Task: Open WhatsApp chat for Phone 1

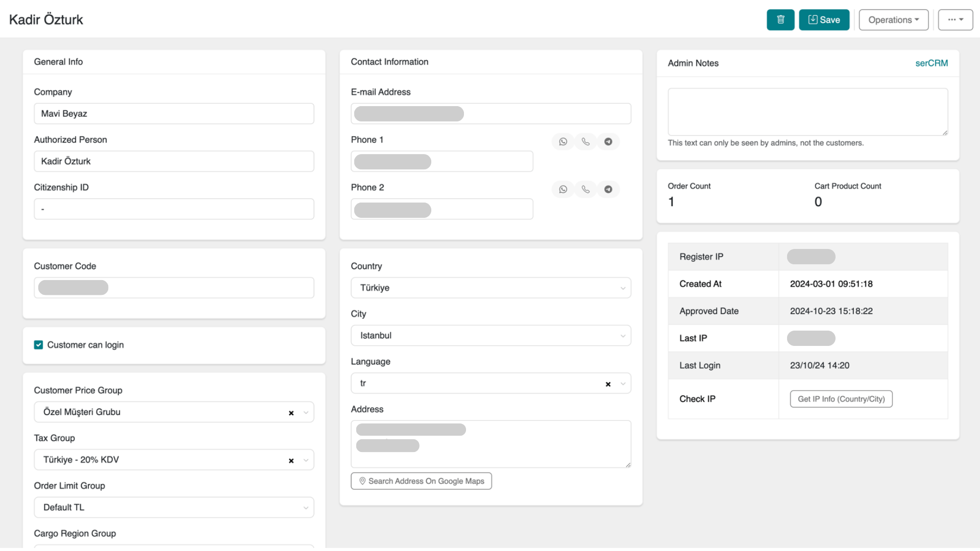Action: pyautogui.click(x=562, y=141)
